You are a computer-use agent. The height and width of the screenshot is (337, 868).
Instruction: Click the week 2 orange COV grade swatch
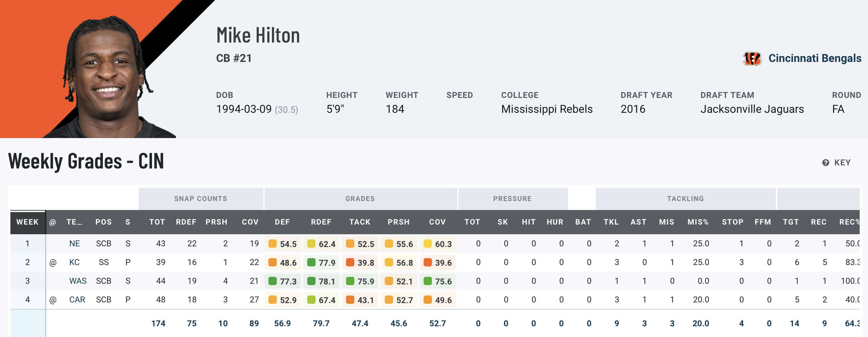point(428,262)
